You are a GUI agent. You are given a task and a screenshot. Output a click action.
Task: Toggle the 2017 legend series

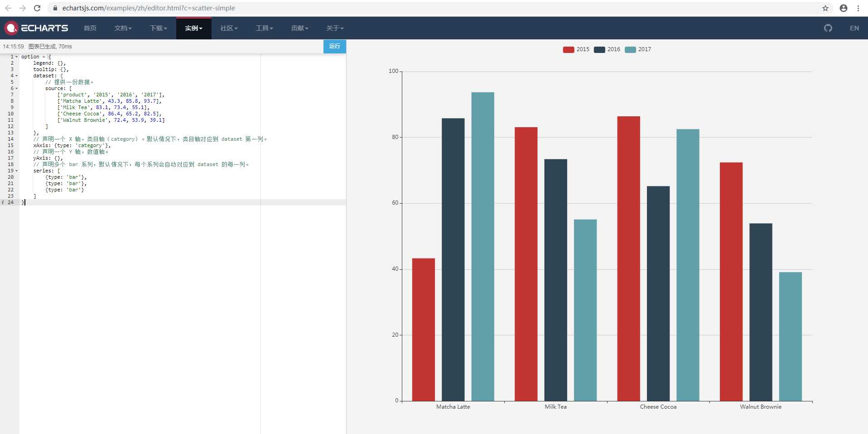coord(638,49)
